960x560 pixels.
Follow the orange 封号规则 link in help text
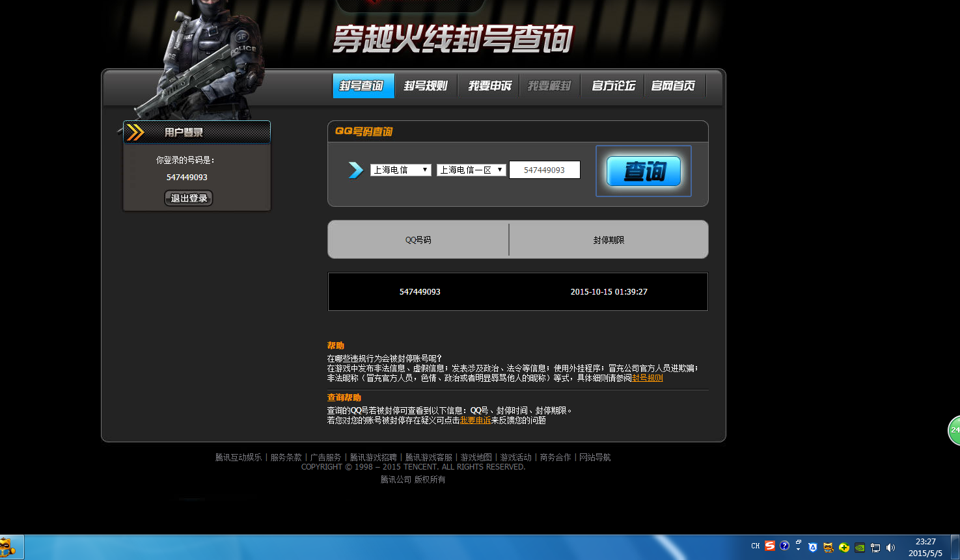pyautogui.click(x=647, y=378)
